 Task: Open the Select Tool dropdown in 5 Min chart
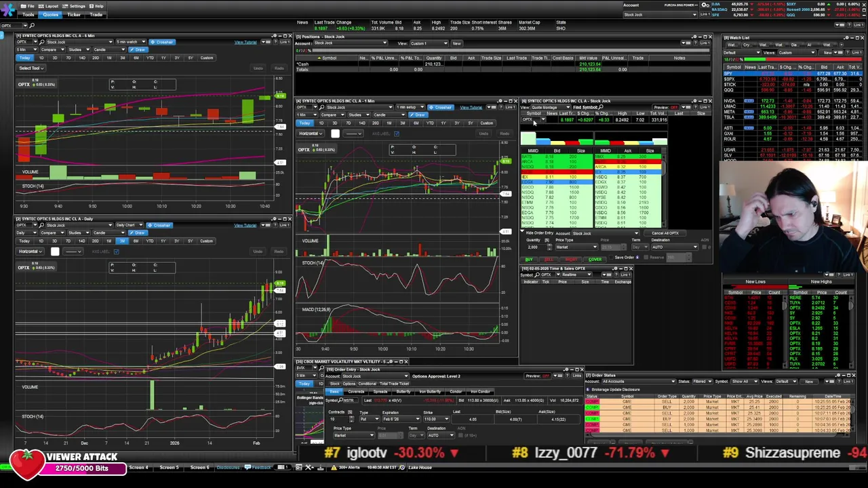tap(31, 68)
